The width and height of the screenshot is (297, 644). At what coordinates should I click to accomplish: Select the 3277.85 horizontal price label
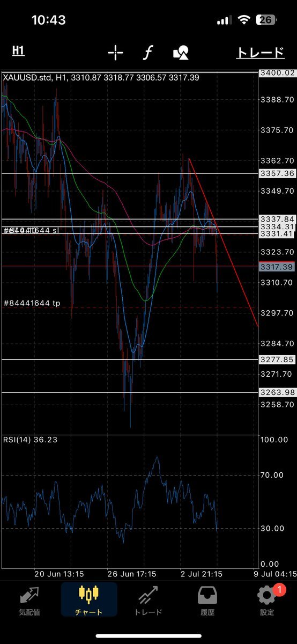coord(277,360)
